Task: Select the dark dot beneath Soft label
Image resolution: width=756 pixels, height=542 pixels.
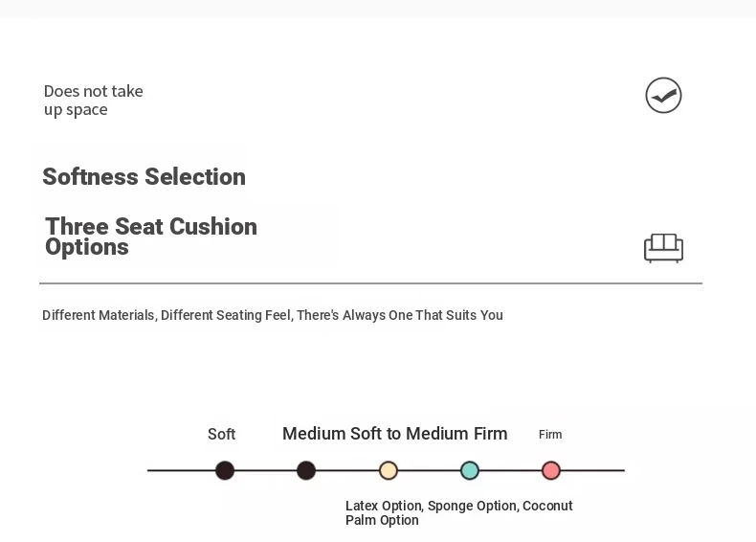Action: point(225,470)
